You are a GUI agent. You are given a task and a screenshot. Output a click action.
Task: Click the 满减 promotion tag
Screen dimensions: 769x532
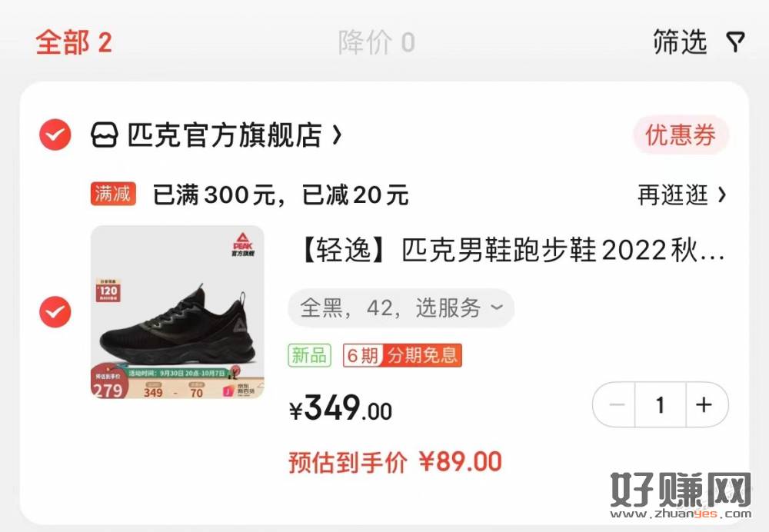click(x=113, y=194)
